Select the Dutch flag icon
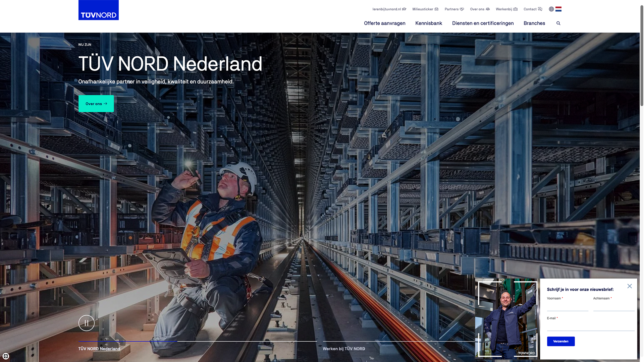This screenshot has height=362, width=644. [558, 9]
